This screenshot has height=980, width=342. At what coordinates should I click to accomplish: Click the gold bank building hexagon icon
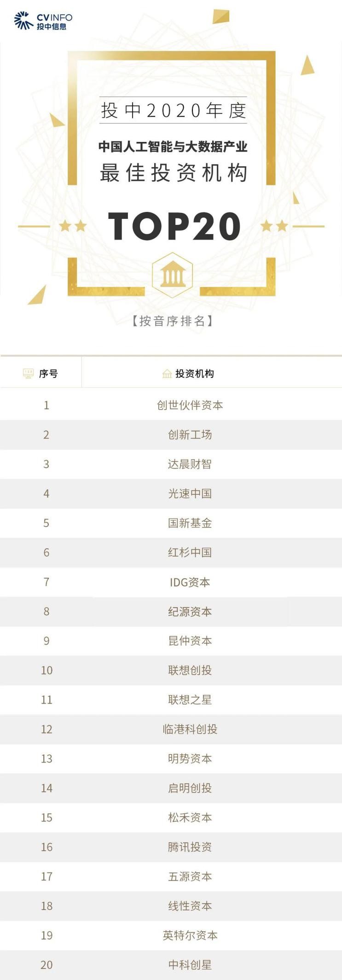173,275
